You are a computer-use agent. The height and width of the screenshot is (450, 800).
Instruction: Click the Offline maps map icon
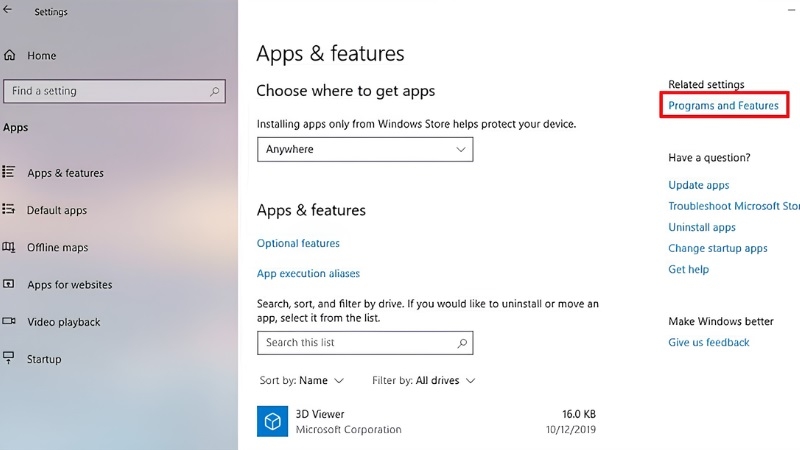[x=8, y=247]
